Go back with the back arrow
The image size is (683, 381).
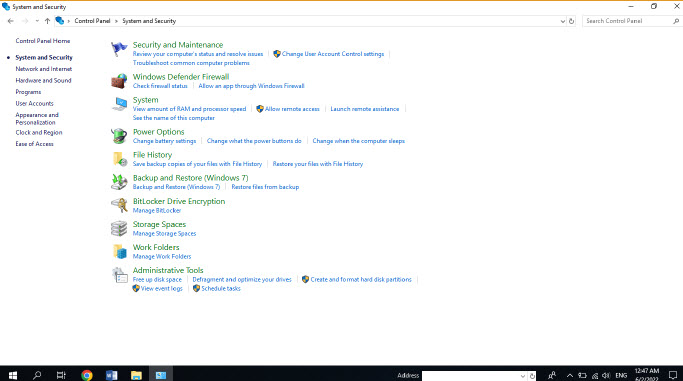11,21
